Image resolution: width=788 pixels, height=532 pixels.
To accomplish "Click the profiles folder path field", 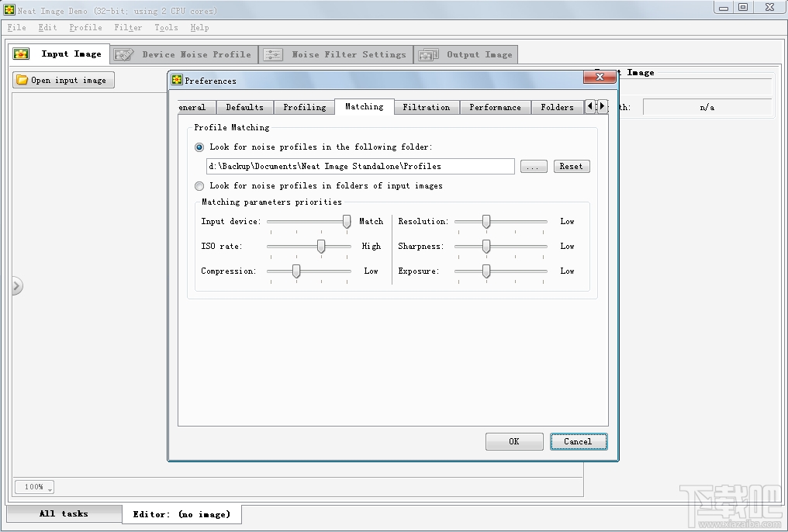I will 361,166.
